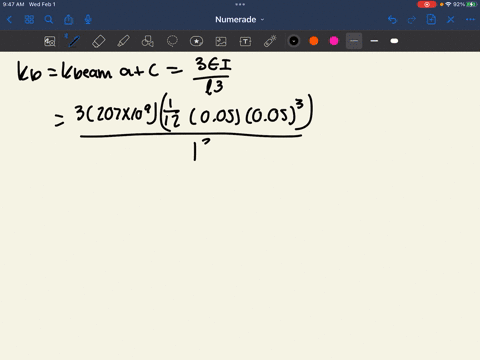Select the Text box tool

pos(245,41)
